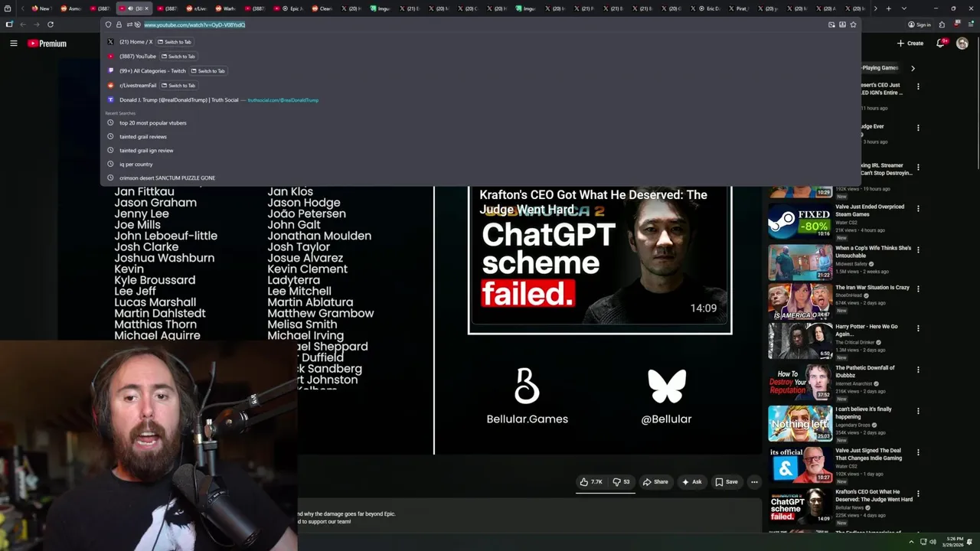Open a new browser tab with plus
This screenshot has height=551, width=980.
point(888,8)
